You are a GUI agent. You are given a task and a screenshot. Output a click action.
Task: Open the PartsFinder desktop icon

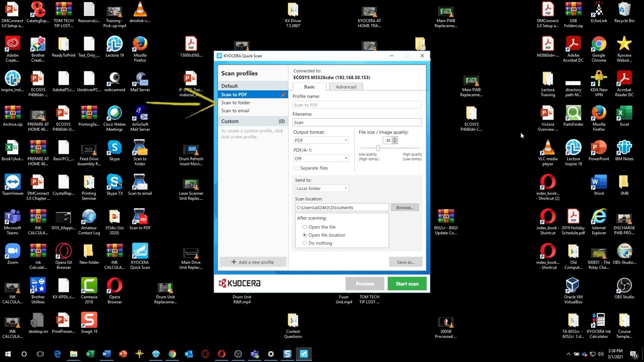573,116
